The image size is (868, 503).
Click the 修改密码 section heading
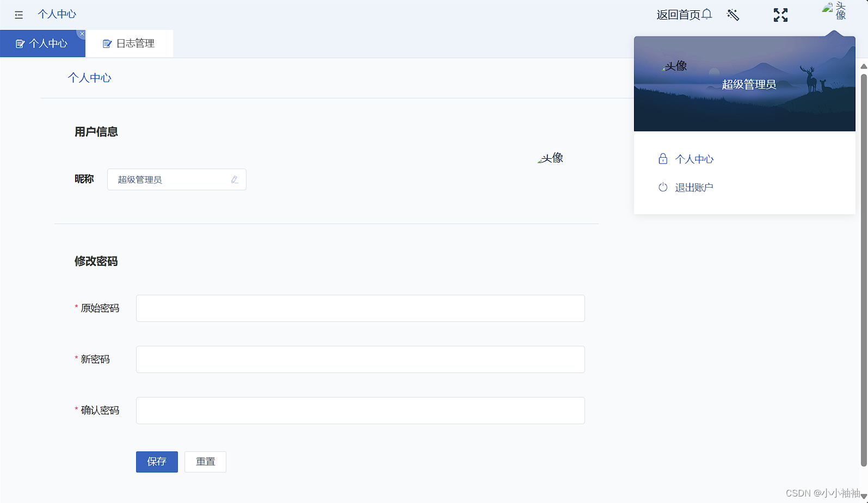coord(96,261)
